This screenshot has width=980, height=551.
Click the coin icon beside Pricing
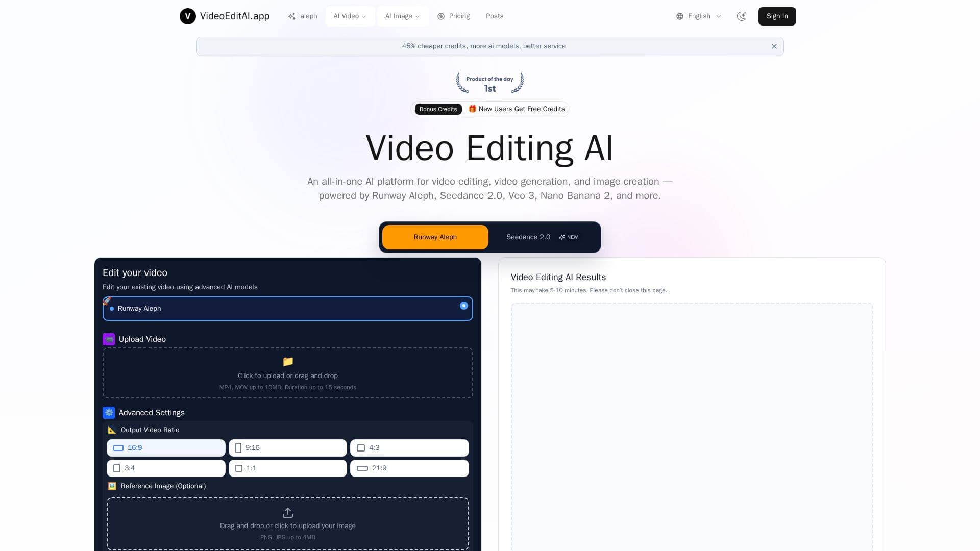441,16
